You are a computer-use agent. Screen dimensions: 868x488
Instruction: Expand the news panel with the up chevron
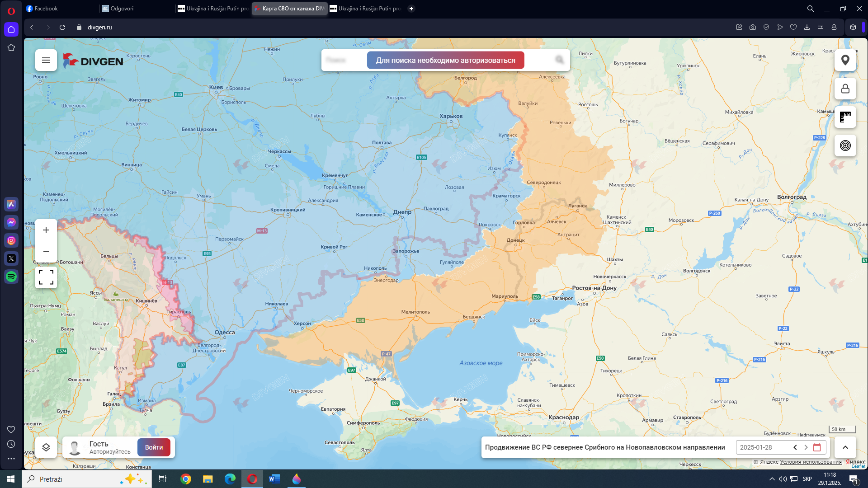[x=845, y=447]
